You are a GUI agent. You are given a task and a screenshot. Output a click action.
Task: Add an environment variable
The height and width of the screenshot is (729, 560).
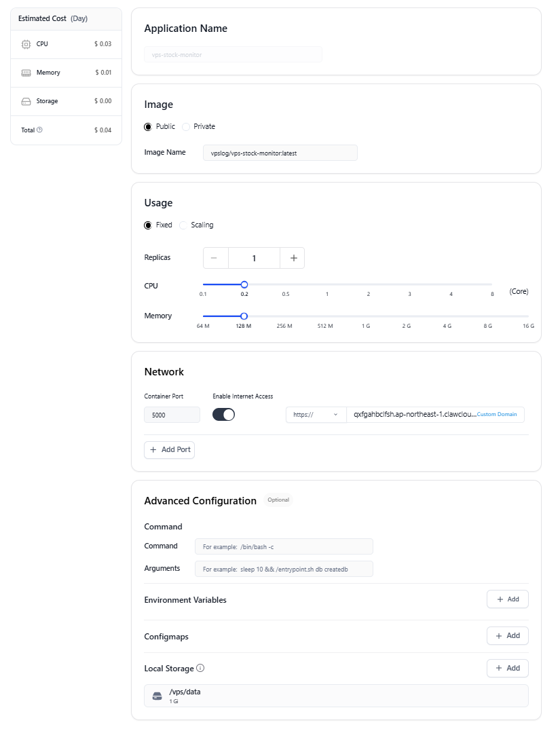(x=508, y=599)
